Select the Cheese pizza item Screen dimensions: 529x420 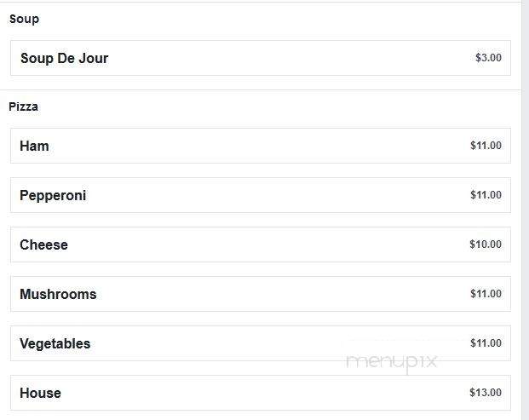coord(261,245)
